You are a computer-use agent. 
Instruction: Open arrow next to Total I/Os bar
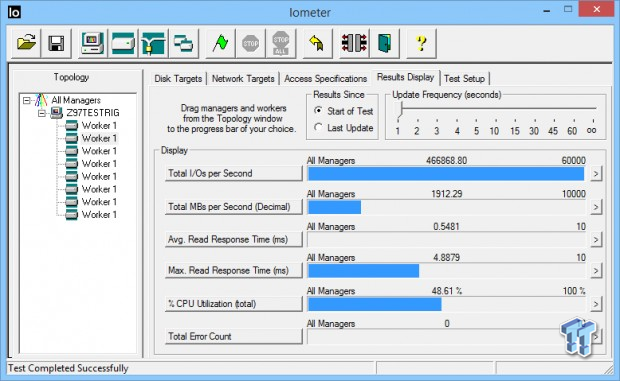pyautogui.click(x=596, y=174)
